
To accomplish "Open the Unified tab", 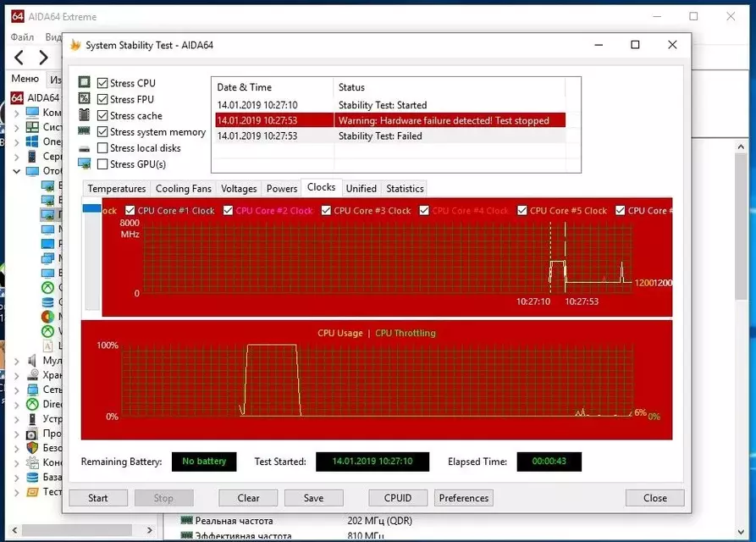I will (361, 189).
